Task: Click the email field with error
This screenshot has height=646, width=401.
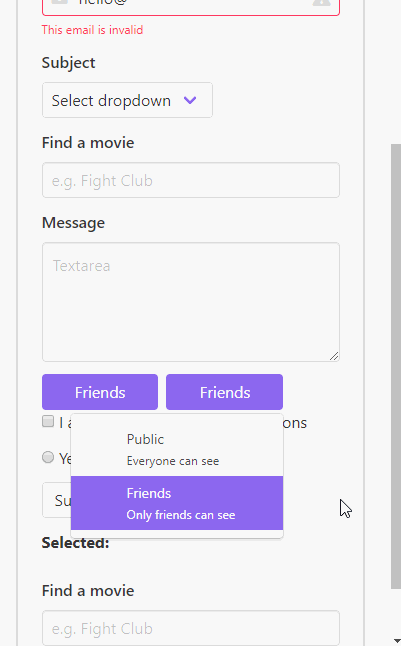Action: click(x=191, y=6)
